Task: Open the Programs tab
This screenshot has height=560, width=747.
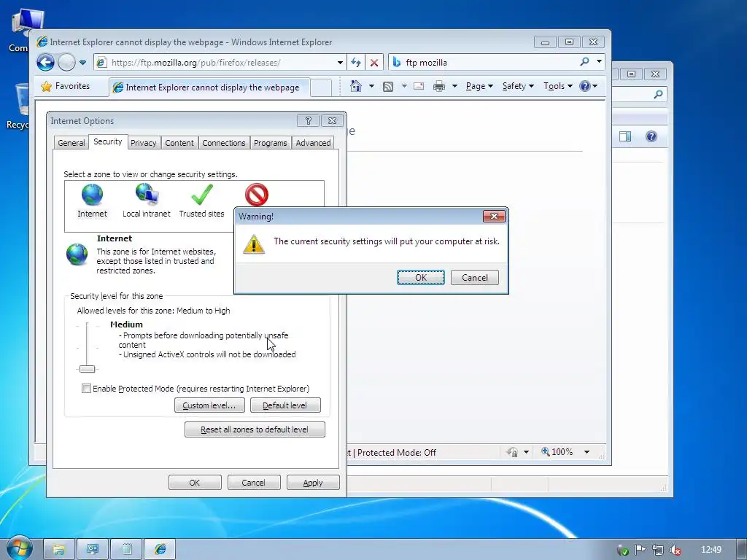Action: tap(270, 143)
